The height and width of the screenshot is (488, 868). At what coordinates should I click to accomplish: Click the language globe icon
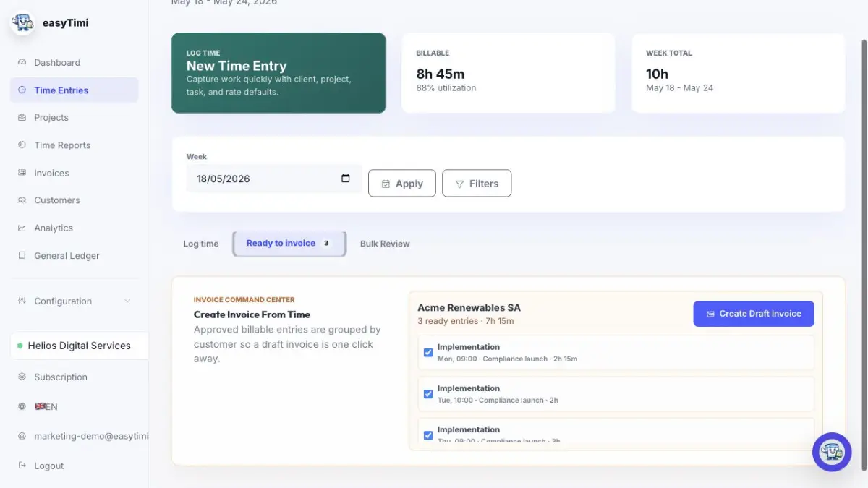tap(22, 407)
